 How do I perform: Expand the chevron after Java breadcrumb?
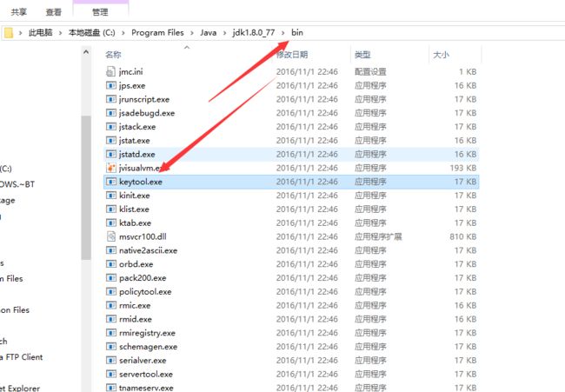click(225, 33)
